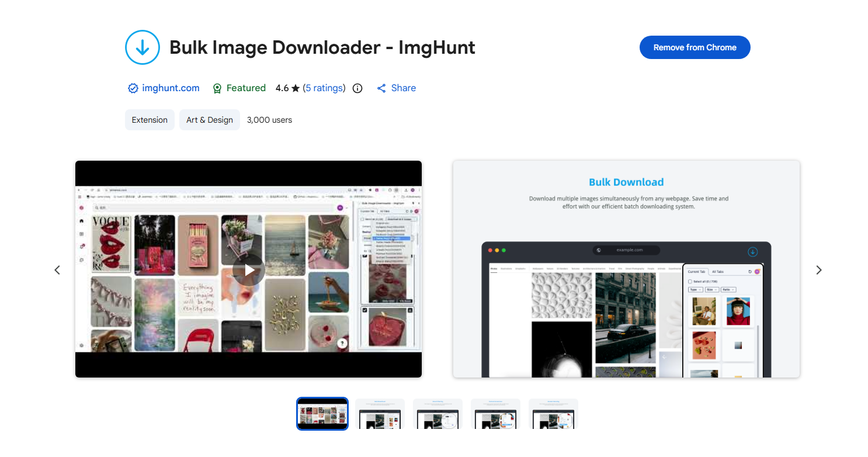Select the 'Current Tab' tab
The width and height of the screenshot is (868, 457).
696,272
